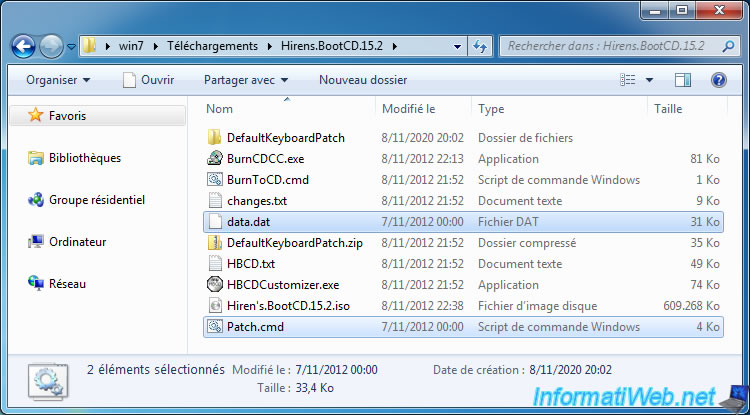750x415 pixels.
Task: Expand the Organiser dropdown menu
Action: point(58,79)
